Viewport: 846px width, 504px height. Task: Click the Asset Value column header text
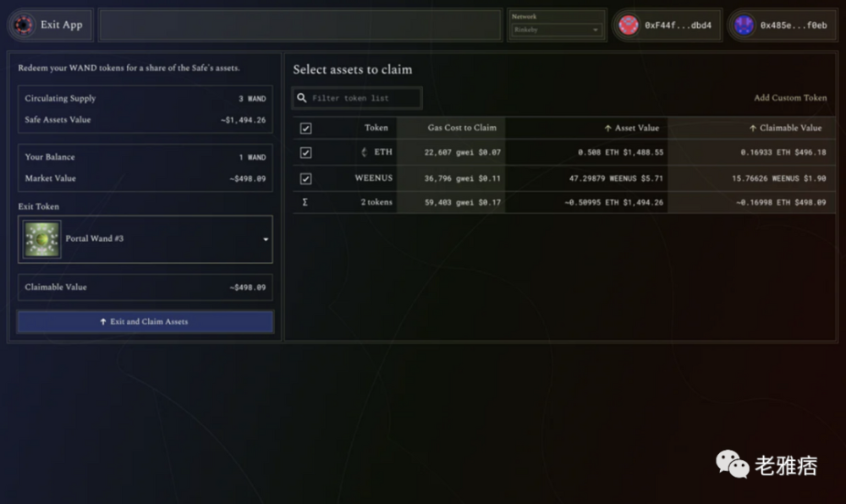tap(637, 128)
